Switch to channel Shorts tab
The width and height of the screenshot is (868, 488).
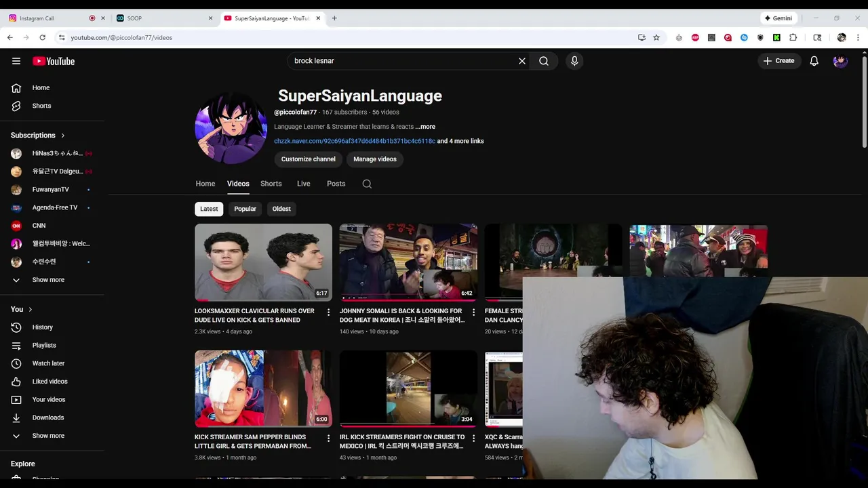pyautogui.click(x=271, y=184)
